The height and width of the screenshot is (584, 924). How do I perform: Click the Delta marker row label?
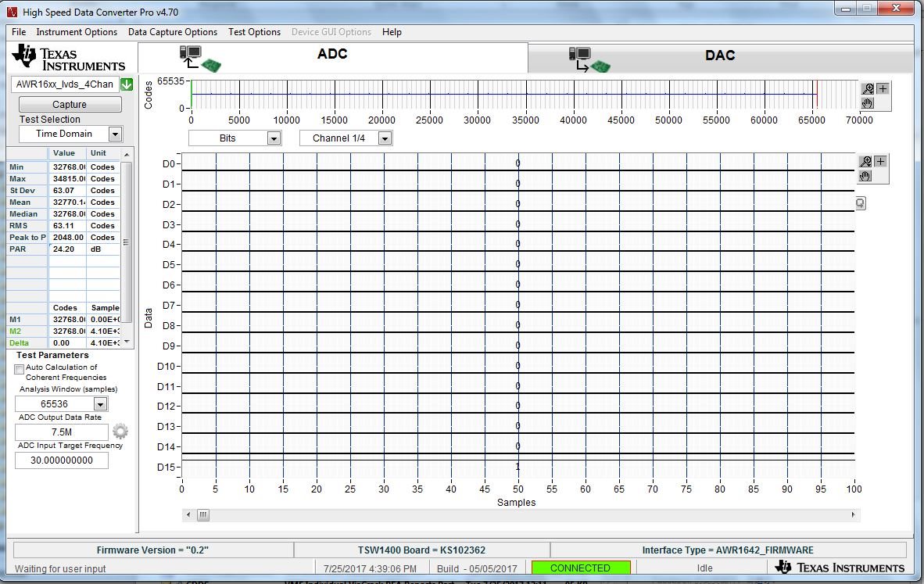[x=19, y=343]
